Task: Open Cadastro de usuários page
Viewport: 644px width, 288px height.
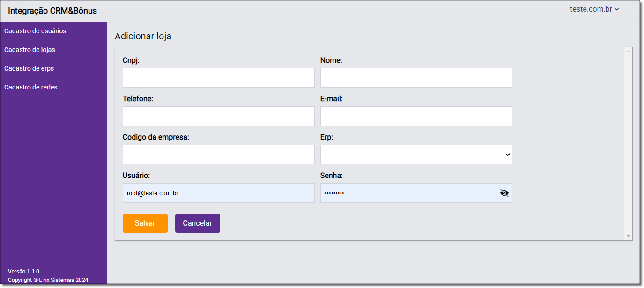Action: pos(35,31)
